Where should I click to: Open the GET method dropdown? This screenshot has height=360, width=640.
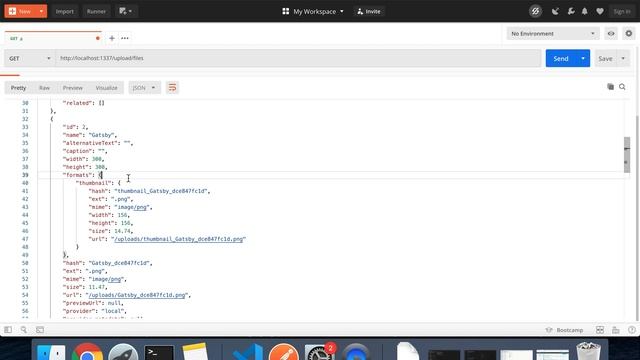[x=29, y=58]
